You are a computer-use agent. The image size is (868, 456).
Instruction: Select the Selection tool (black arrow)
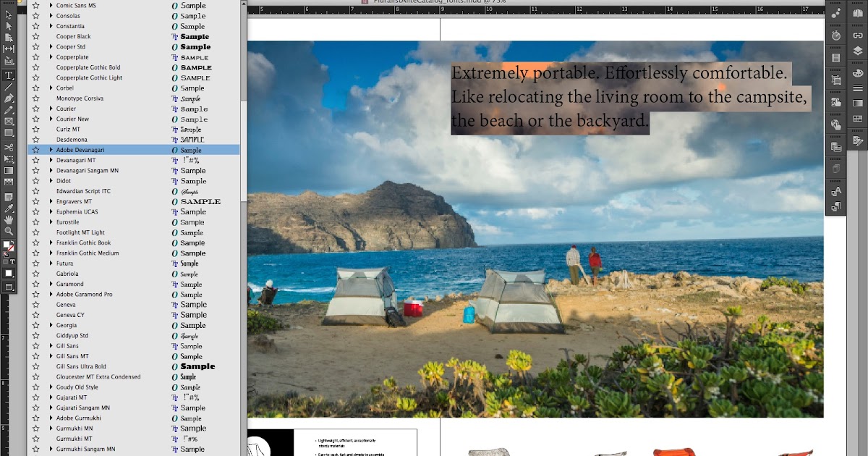pos(9,15)
